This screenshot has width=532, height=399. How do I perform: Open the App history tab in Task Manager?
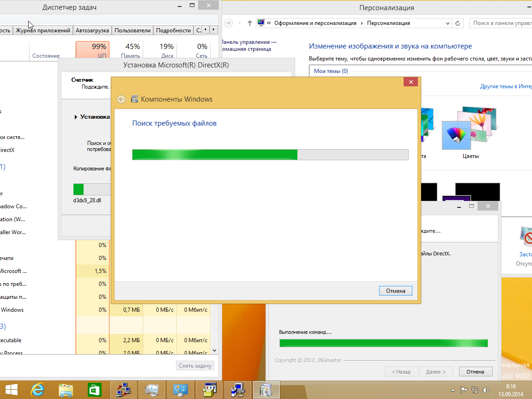pos(43,30)
